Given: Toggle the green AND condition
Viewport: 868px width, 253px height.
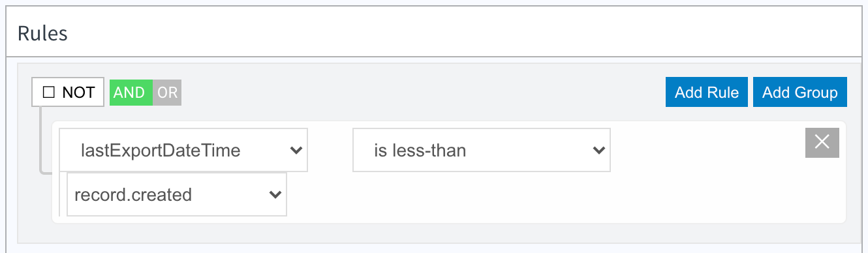Looking at the screenshot, I should click(131, 93).
